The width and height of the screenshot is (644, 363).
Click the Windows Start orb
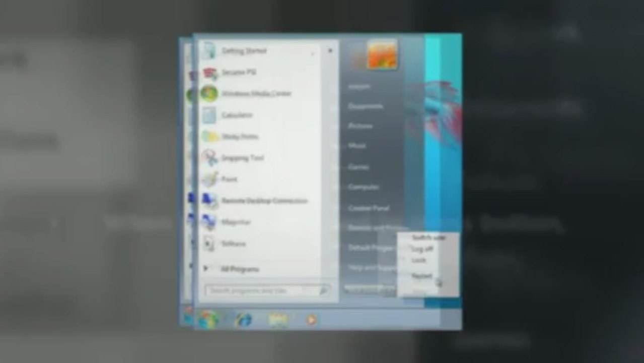tap(208, 320)
